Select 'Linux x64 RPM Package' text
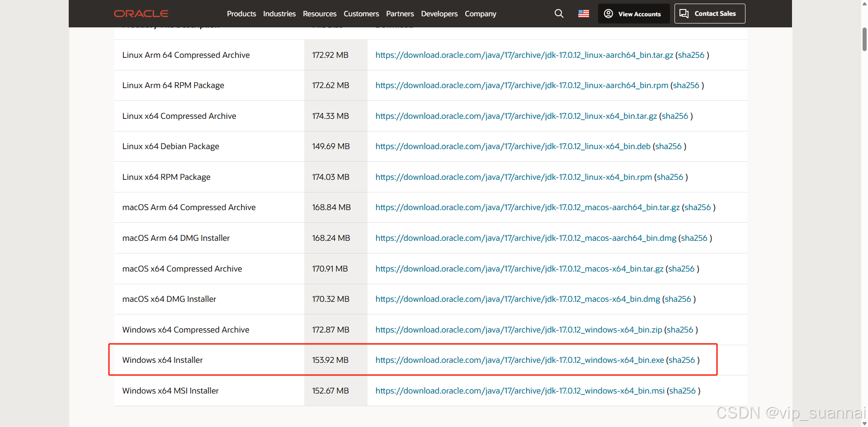The width and height of the screenshot is (868, 427). tap(166, 177)
